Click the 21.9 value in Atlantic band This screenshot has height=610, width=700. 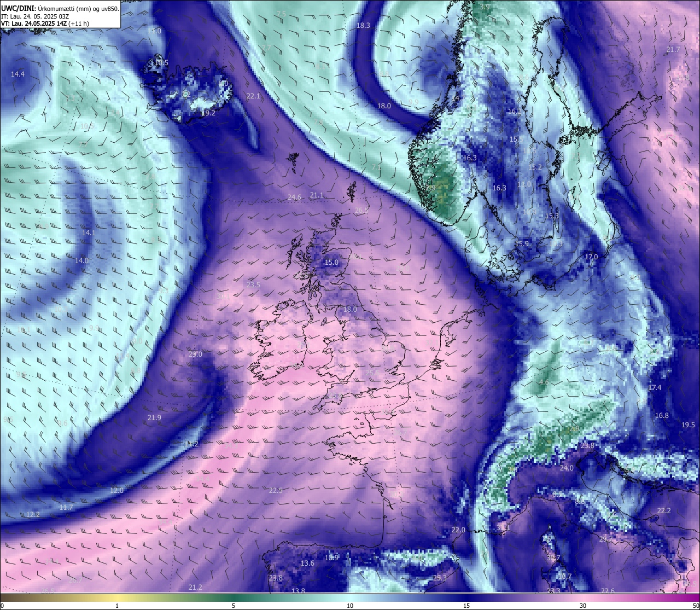[154, 417]
